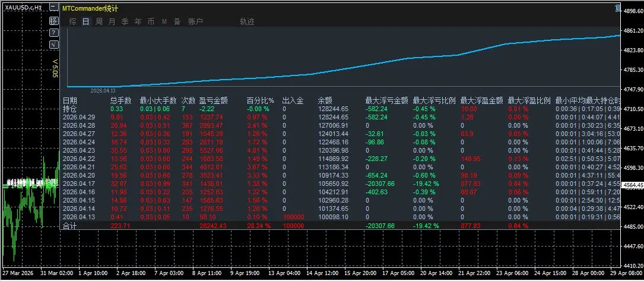
Task: Click the 盈亏金额 column header
Action: click(x=214, y=100)
